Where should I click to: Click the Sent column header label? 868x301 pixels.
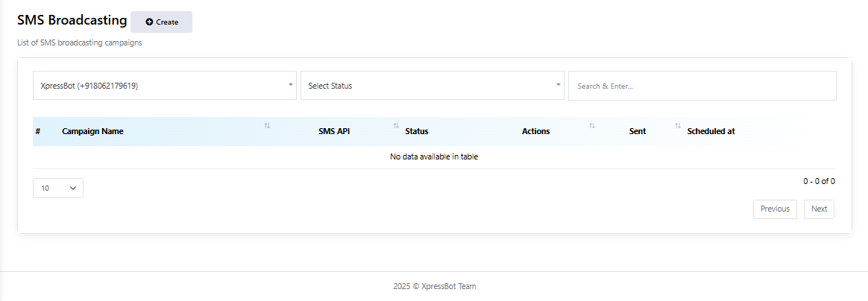638,131
